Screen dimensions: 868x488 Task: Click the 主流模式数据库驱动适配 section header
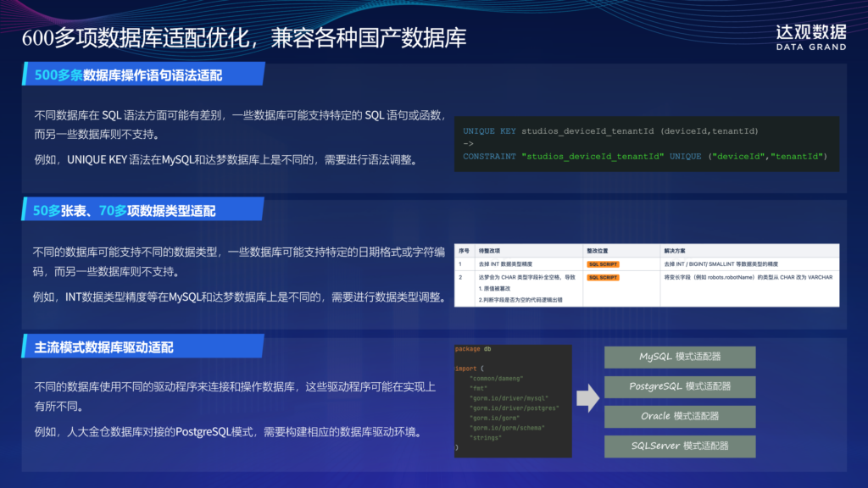(103, 347)
